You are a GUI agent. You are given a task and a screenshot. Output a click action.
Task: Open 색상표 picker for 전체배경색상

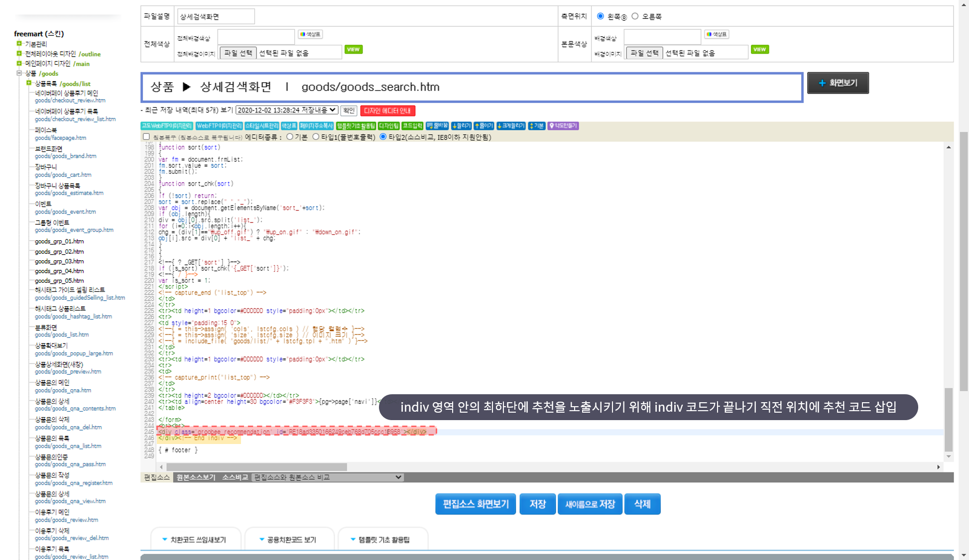point(310,34)
